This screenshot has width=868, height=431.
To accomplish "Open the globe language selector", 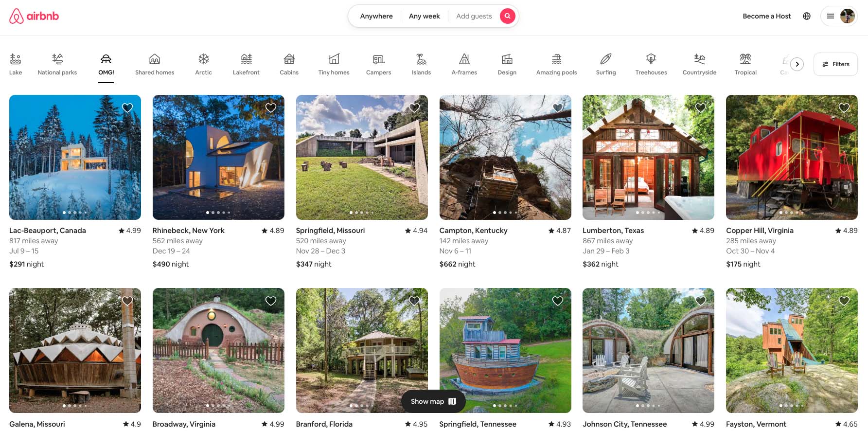I will (807, 16).
